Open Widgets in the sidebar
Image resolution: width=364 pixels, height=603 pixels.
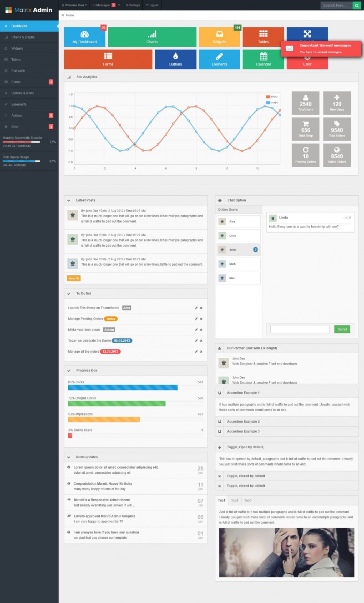pos(29,48)
